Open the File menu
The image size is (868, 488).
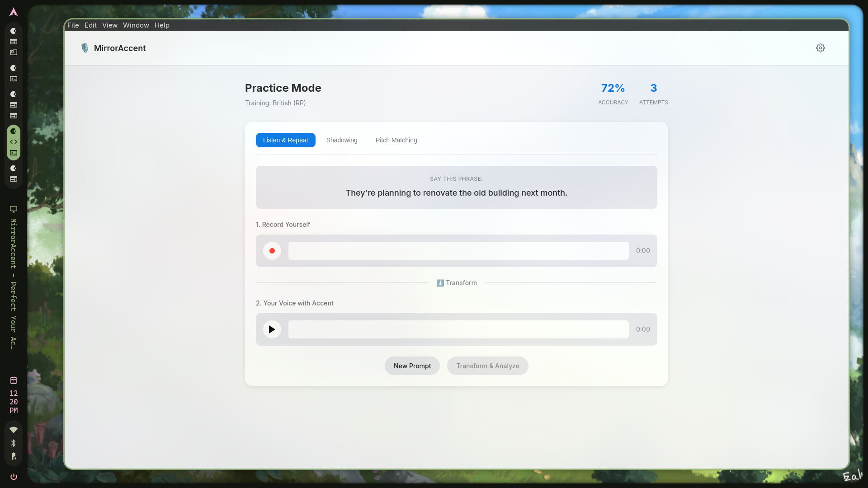pos(73,25)
